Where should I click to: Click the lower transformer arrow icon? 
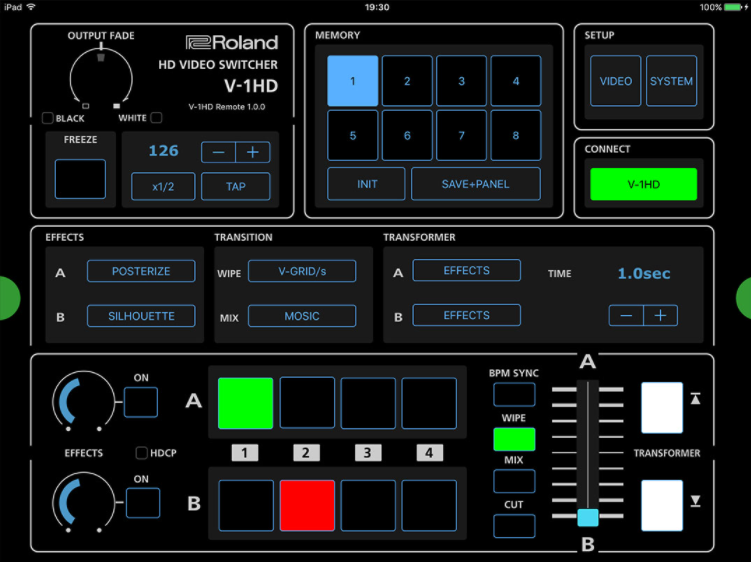tap(695, 501)
